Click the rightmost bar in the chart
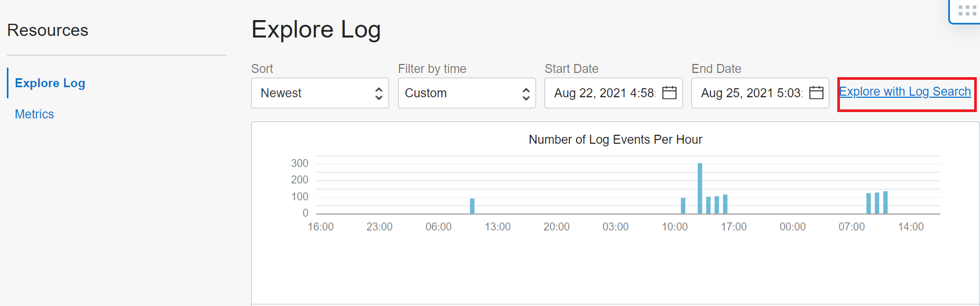 tap(885, 202)
